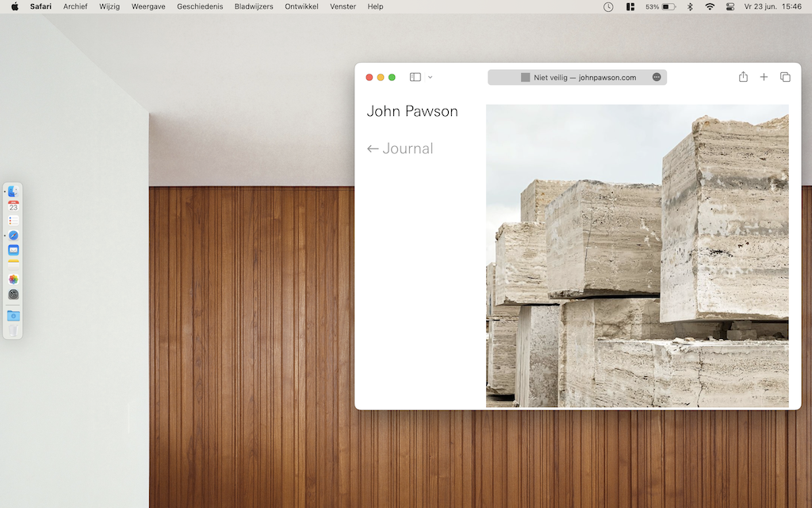Expand the tab group chevron menu

click(x=431, y=77)
